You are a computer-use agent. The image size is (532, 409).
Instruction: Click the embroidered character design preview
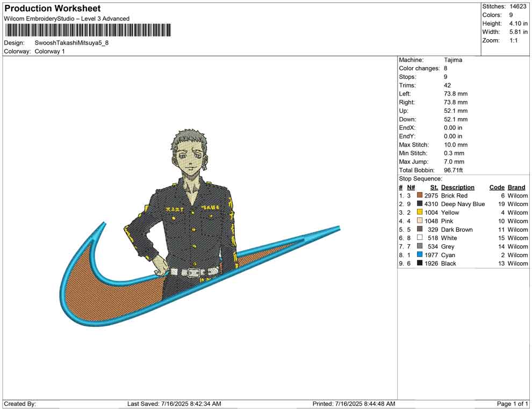[199, 228]
